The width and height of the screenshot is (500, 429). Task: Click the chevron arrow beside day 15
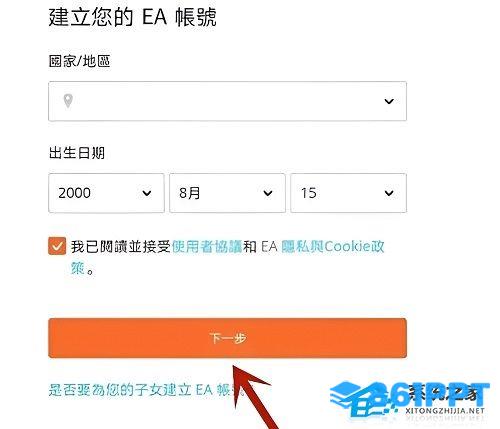pos(389,193)
